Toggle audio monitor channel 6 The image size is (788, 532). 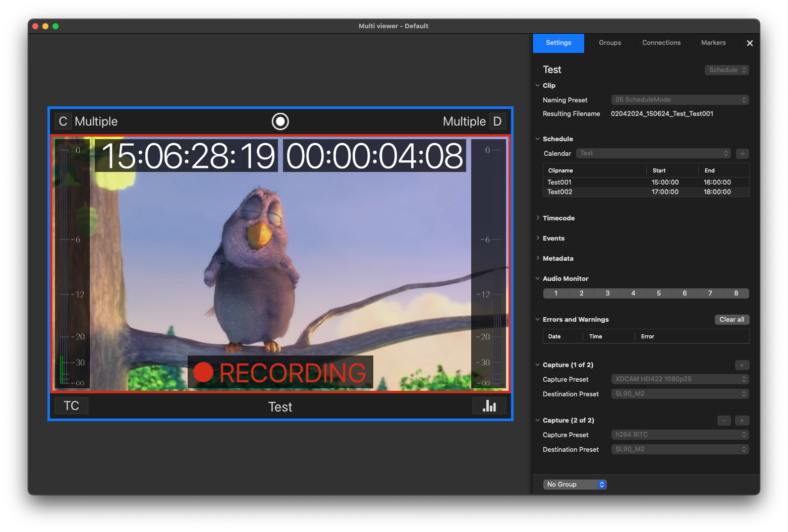[685, 293]
